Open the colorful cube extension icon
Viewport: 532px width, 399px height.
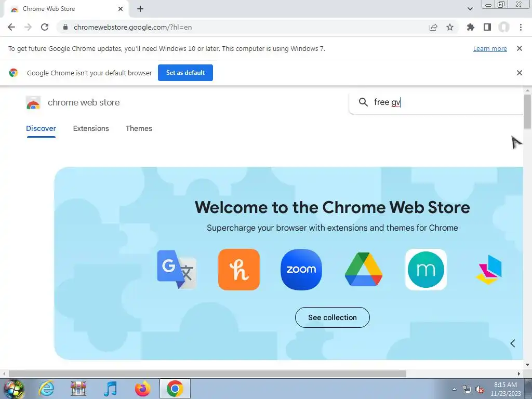(x=489, y=270)
